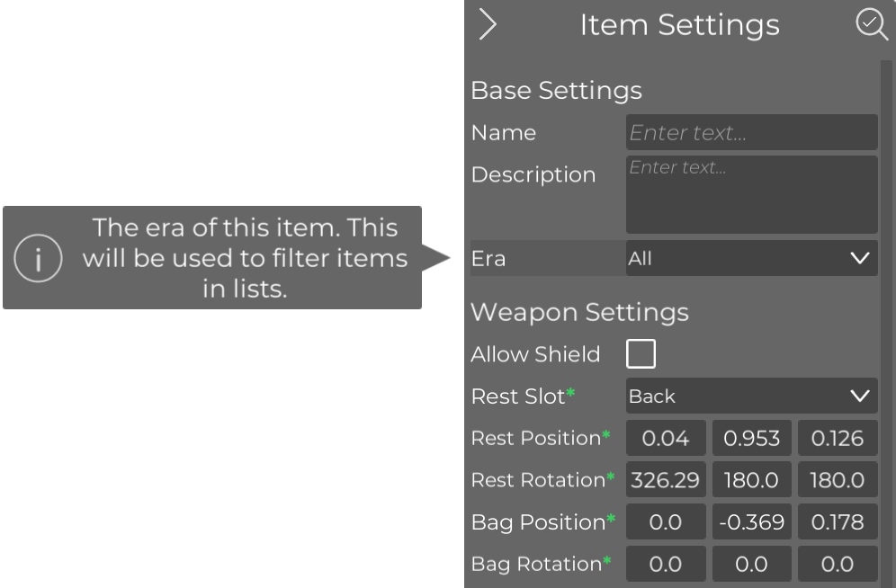The width and height of the screenshot is (896, 588).
Task: Click the collapse panel chevron arrow
Action: [488, 24]
